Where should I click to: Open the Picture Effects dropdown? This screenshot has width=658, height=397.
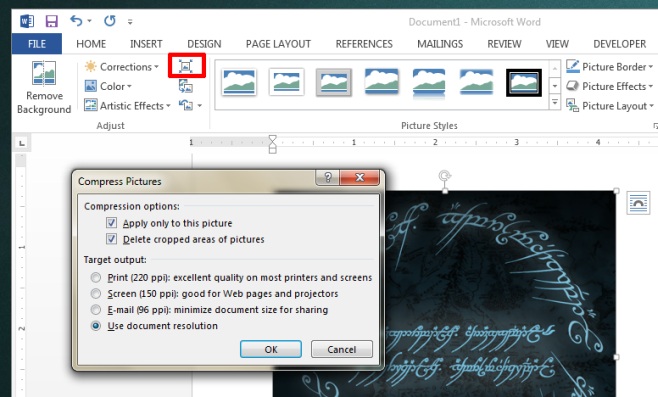point(609,86)
